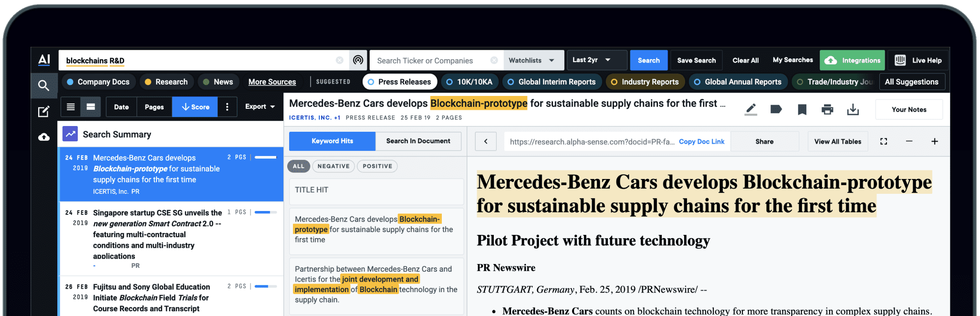Image resolution: width=980 pixels, height=316 pixels.
Task: Zoom in the document with plus
Action: (934, 141)
